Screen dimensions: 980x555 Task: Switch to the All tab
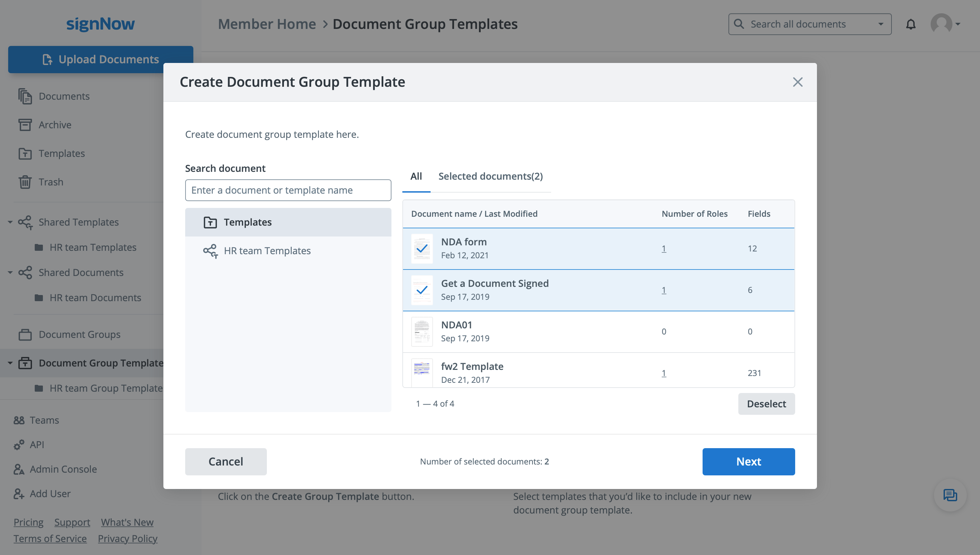[x=416, y=177]
